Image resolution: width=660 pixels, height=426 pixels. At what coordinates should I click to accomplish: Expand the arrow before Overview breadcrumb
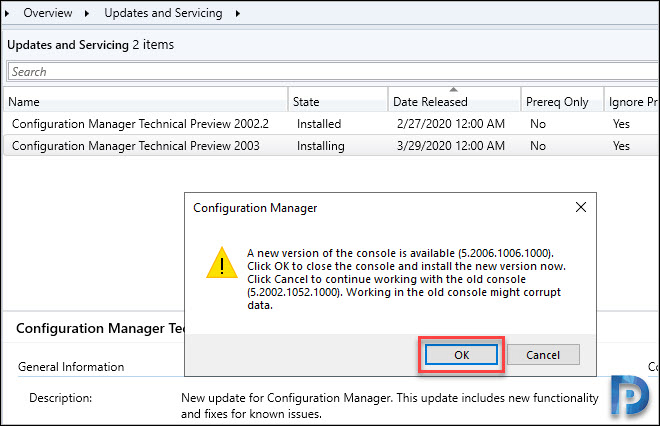(x=7, y=13)
